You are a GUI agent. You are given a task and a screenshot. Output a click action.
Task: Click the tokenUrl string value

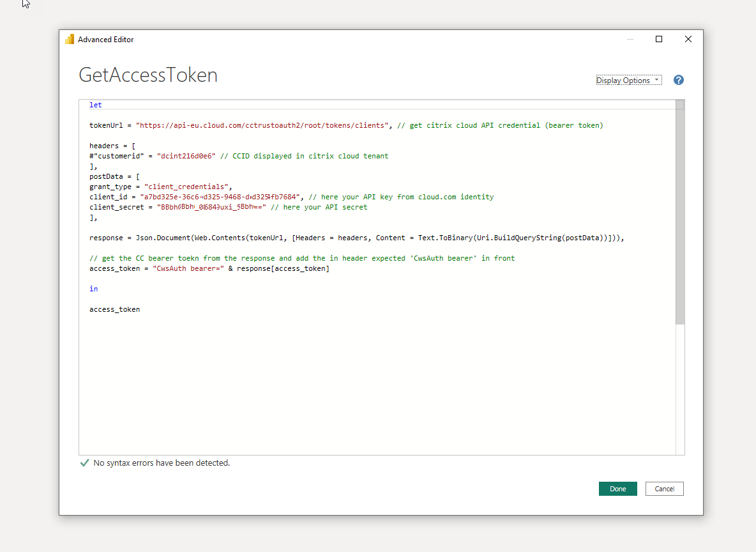262,125
